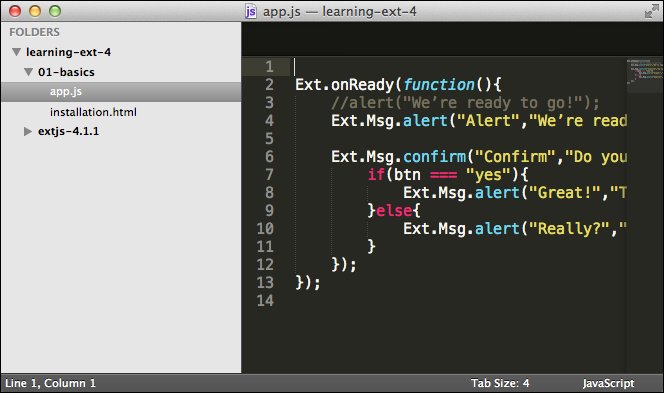Click the FOLDERS sidebar heading
Viewport: 664px width, 393px height.
click(34, 32)
